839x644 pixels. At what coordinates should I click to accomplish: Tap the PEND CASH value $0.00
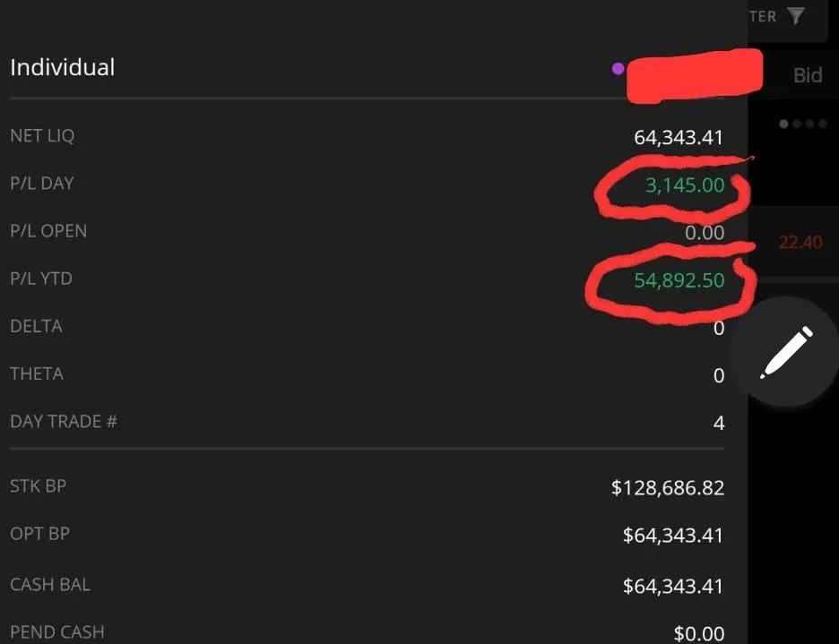pos(699,634)
